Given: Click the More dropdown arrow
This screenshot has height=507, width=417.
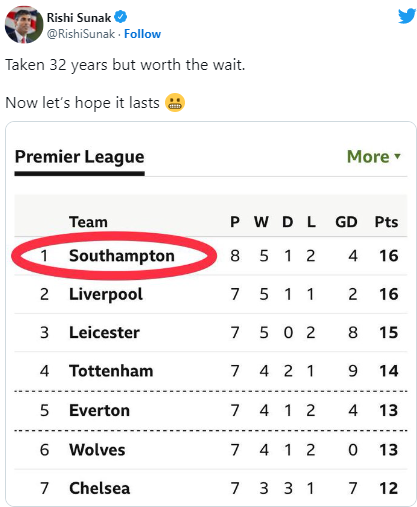Looking at the screenshot, I should 397,156.
